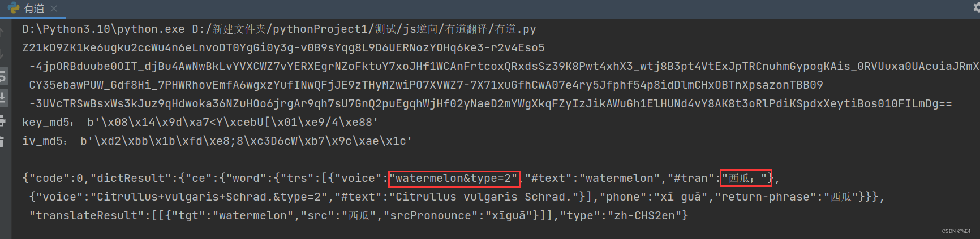Image resolution: width=980 pixels, height=239 pixels.
Task: Click the line starting with Z21kD9ZK1ke6
Action: pos(283,47)
